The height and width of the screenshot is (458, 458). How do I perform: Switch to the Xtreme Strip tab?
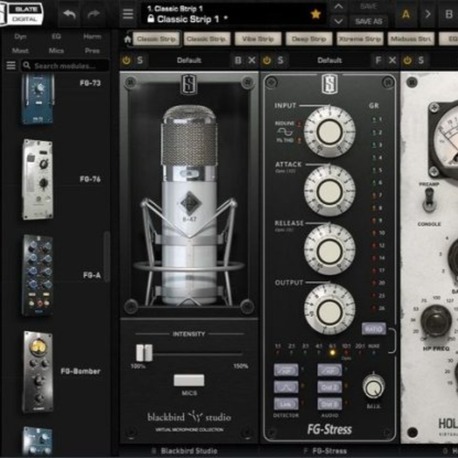(x=360, y=39)
